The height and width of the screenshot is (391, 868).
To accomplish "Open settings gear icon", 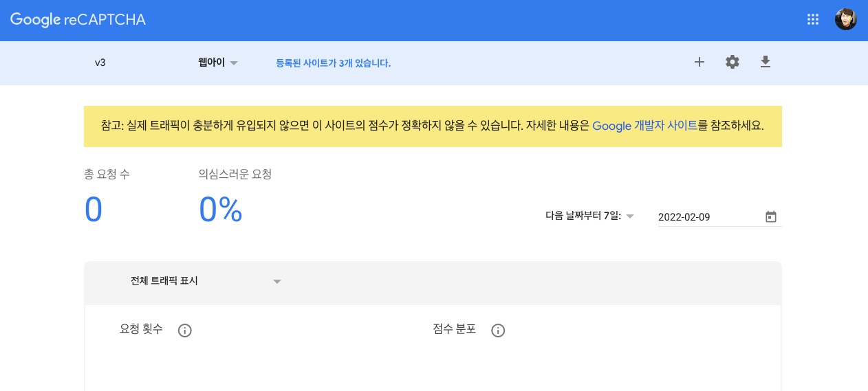I will click(733, 63).
